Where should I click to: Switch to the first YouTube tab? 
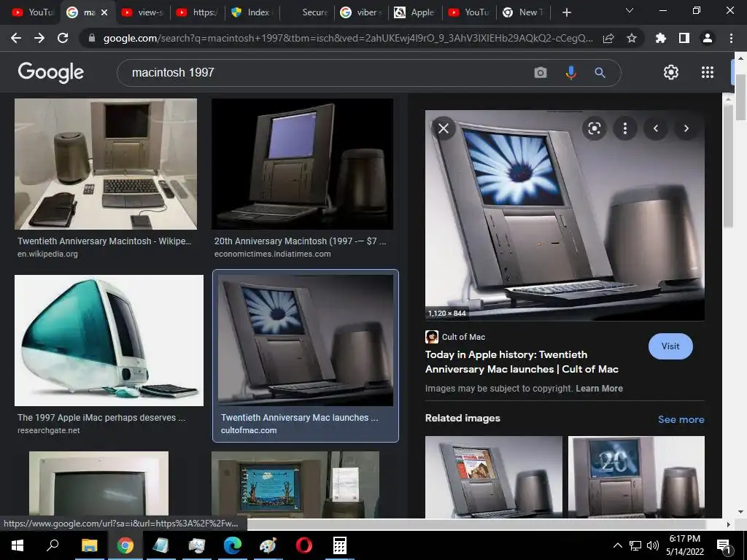(x=32, y=12)
